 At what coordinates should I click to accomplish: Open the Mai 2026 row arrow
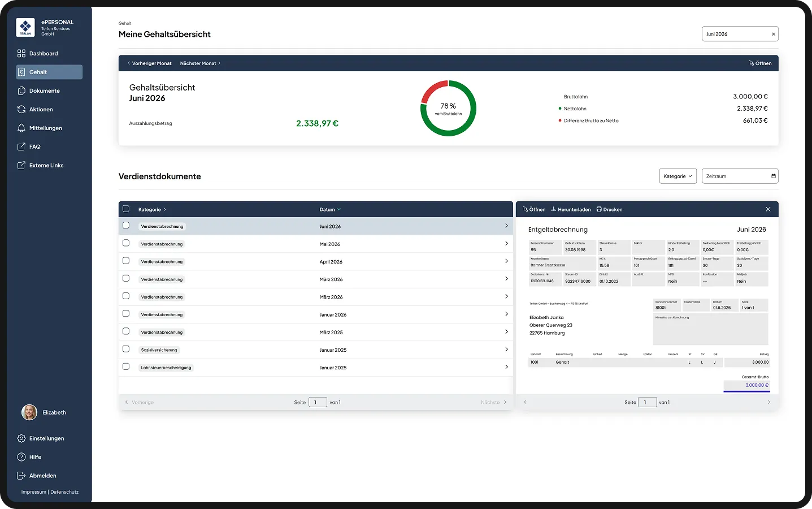506,244
